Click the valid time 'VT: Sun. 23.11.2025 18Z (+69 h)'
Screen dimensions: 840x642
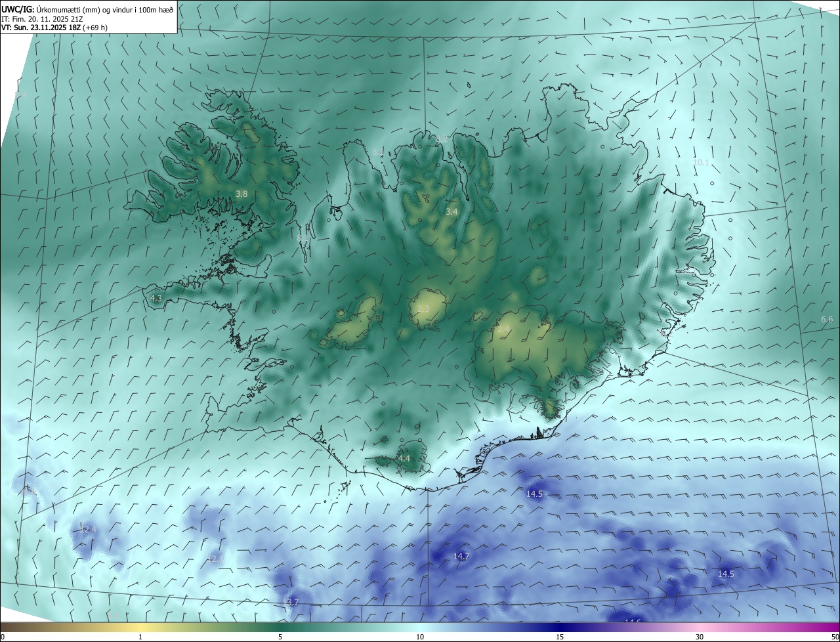click(x=54, y=28)
